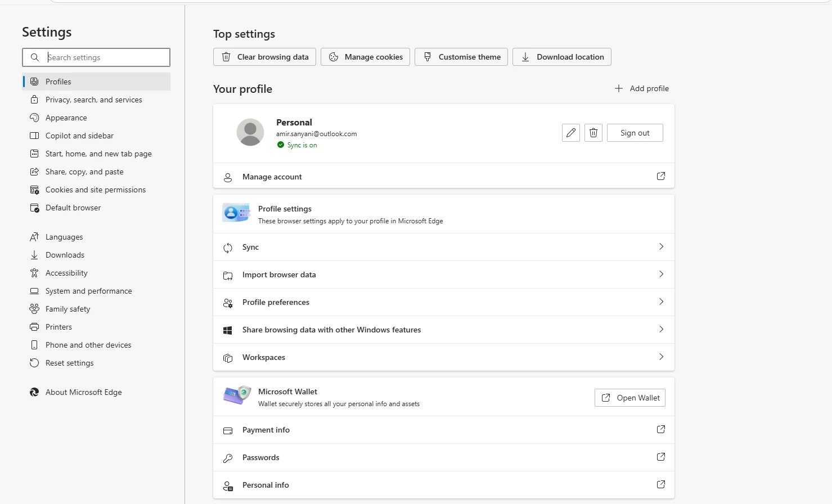Click the Personal profile name
Viewport: 832px width, 504px height.
[x=294, y=122]
